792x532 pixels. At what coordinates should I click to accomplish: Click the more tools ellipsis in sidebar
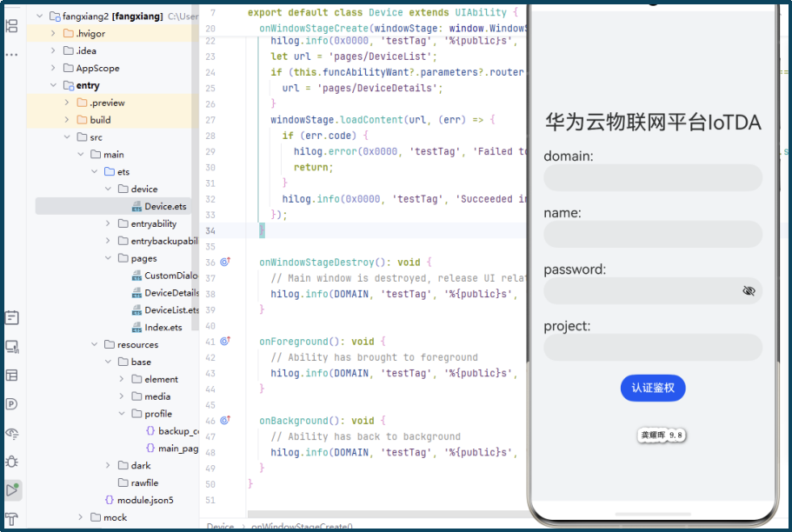(x=11, y=54)
